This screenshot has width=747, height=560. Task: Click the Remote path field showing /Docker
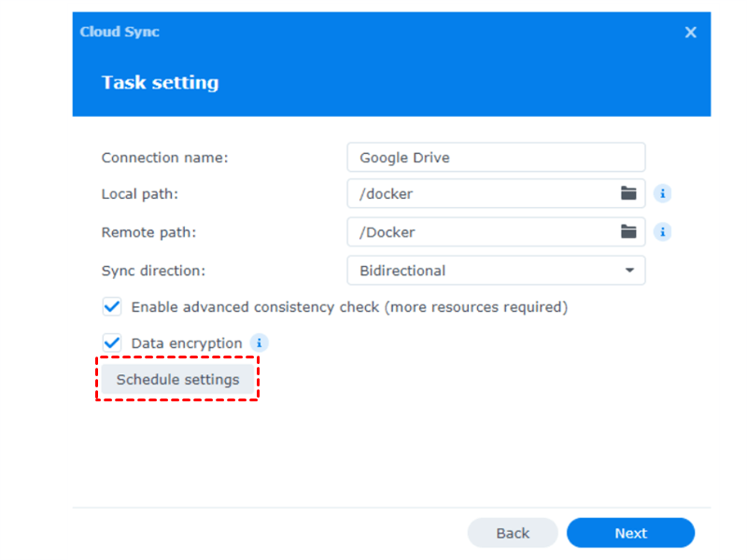click(476, 232)
